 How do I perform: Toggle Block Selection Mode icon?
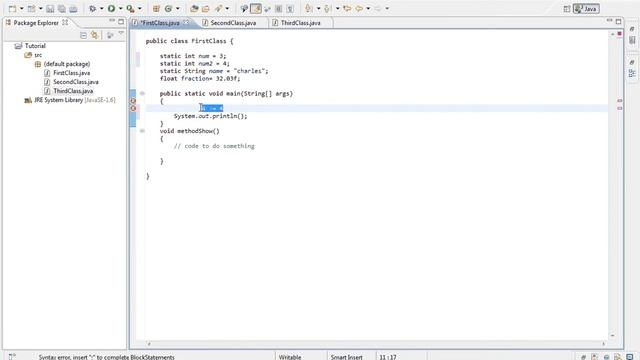278,9
